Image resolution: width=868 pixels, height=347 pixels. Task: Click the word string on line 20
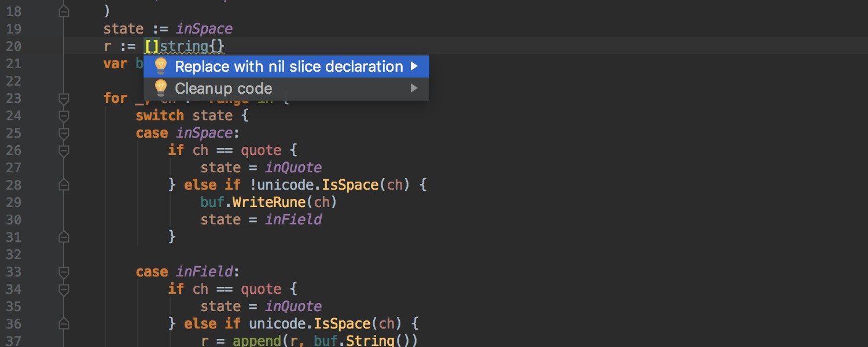[x=184, y=46]
